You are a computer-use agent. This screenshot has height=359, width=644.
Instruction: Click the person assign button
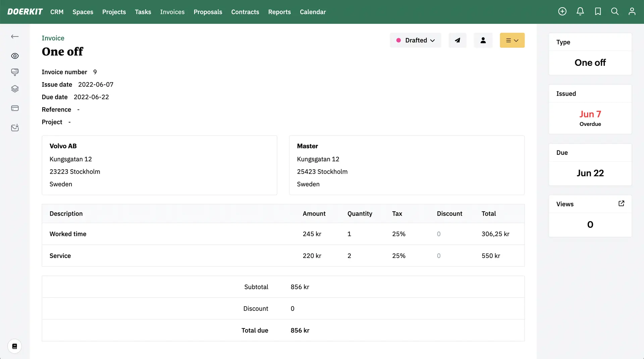click(x=483, y=40)
